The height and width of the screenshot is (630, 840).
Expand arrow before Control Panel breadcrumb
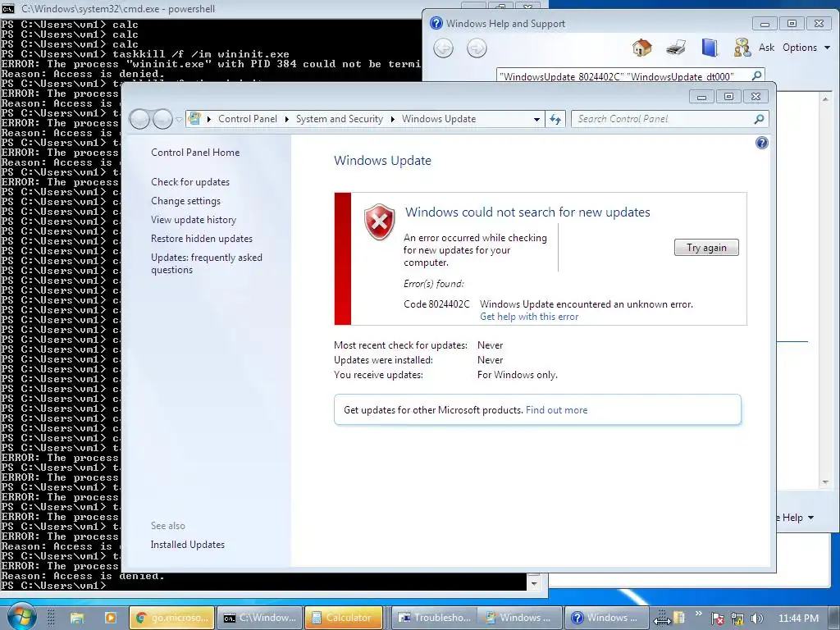coord(209,119)
